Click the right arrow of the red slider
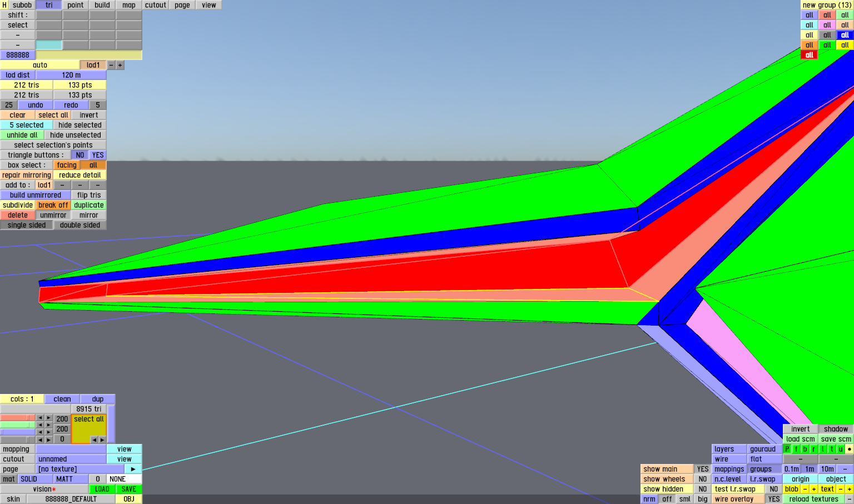Viewport: 854px width, 504px height. [x=49, y=418]
